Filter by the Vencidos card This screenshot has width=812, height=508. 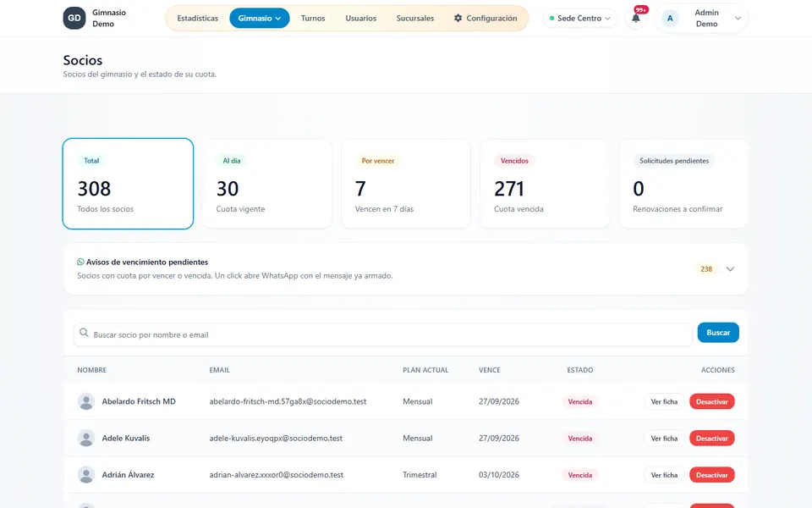pyautogui.click(x=546, y=184)
